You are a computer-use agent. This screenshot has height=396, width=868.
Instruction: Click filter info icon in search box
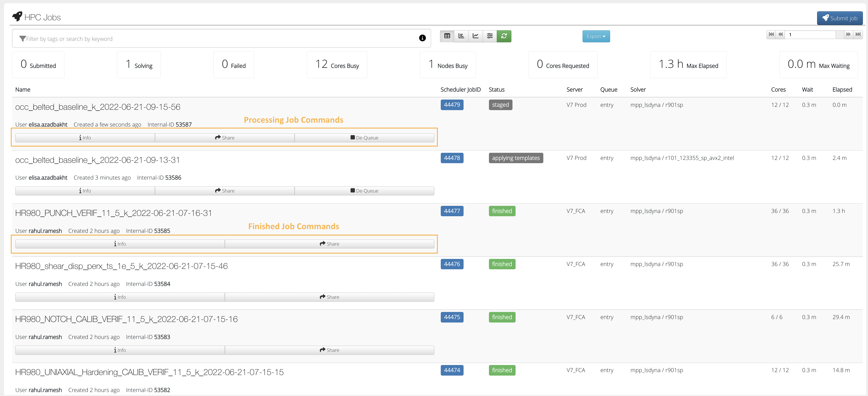coord(422,38)
